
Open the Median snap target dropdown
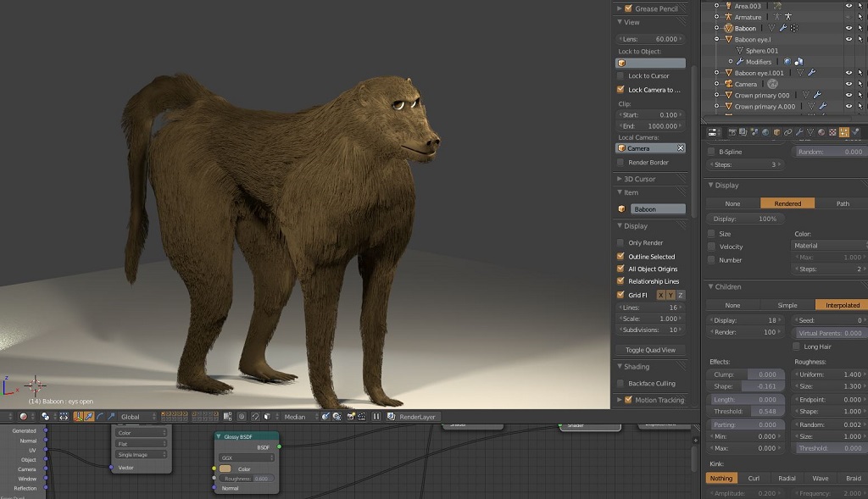[x=299, y=417]
